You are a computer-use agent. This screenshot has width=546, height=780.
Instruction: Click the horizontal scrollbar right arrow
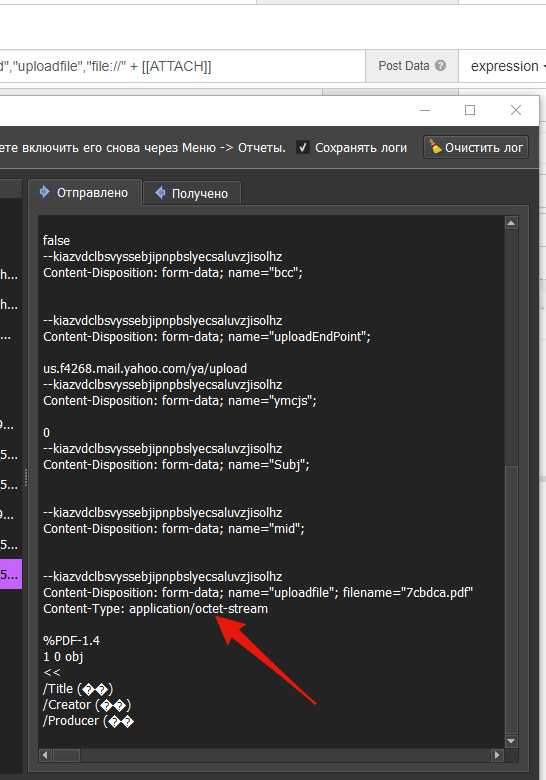[496, 755]
